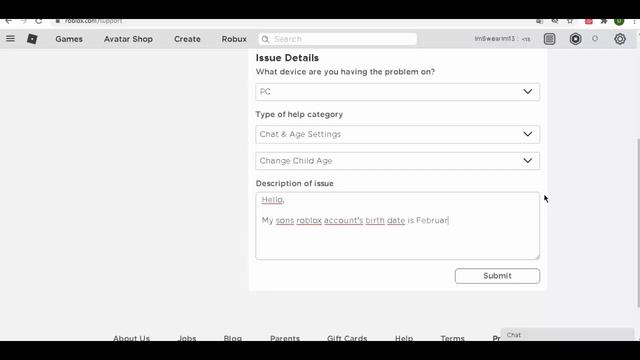The height and width of the screenshot is (360, 640).
Task: Expand the Change Child Age dropdown
Action: [398, 161]
